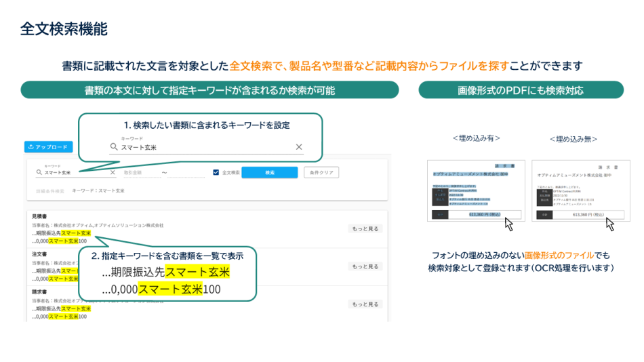Click the 条件クリア button
This screenshot has height=362, width=644.
coord(321,172)
